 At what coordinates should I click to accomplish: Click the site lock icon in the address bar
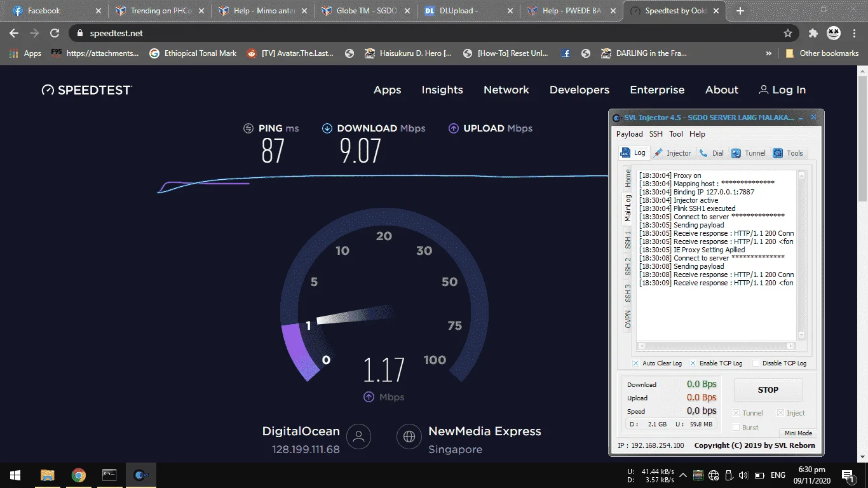(79, 33)
